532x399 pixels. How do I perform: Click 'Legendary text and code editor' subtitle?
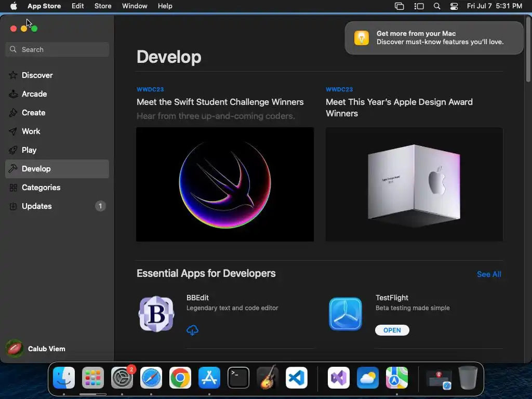click(x=232, y=308)
